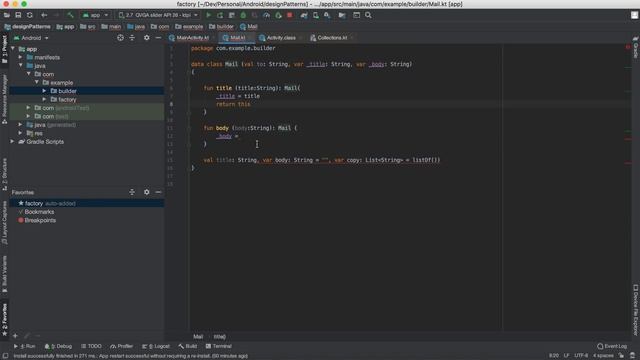Open the Build tool window
This screenshot has width=640, height=360.
[x=188, y=346]
